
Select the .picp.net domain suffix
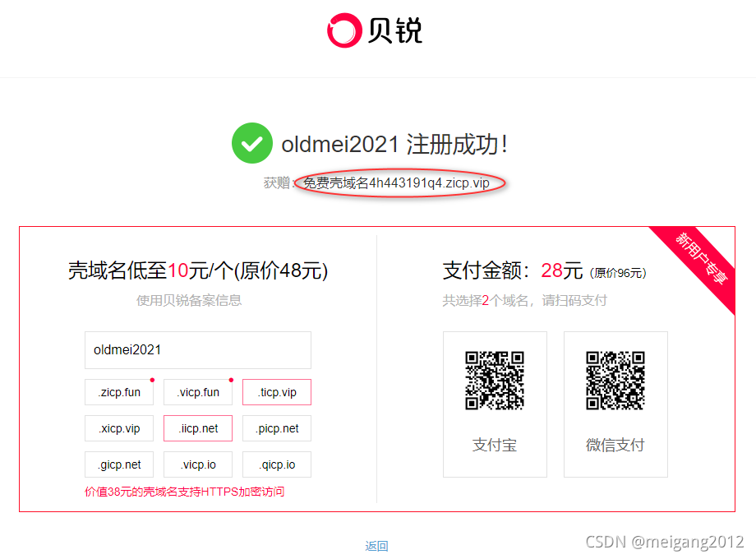(277, 428)
